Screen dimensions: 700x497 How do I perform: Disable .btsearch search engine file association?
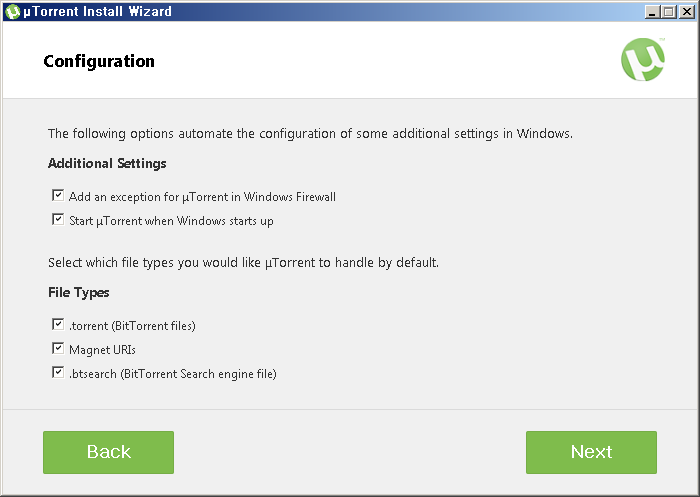(x=58, y=372)
